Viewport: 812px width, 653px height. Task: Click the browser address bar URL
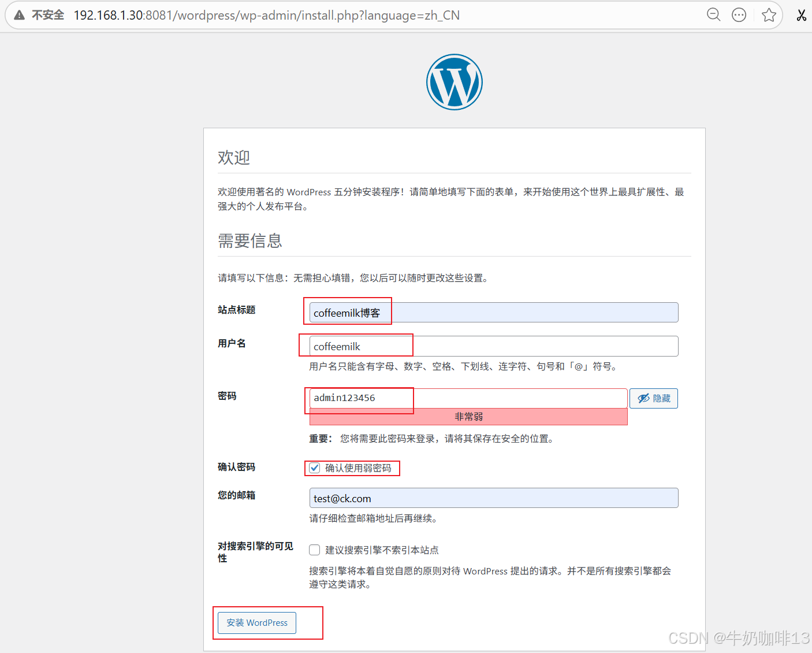tap(267, 15)
